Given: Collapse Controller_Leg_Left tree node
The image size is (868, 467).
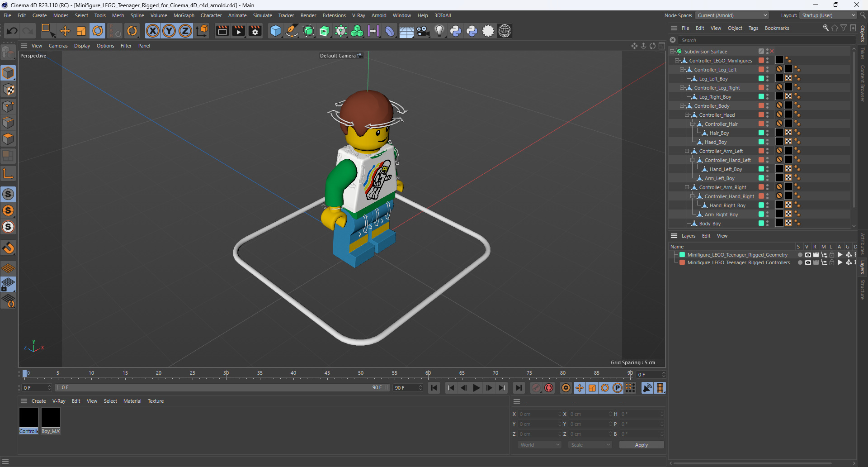Looking at the screenshot, I should coord(682,70).
